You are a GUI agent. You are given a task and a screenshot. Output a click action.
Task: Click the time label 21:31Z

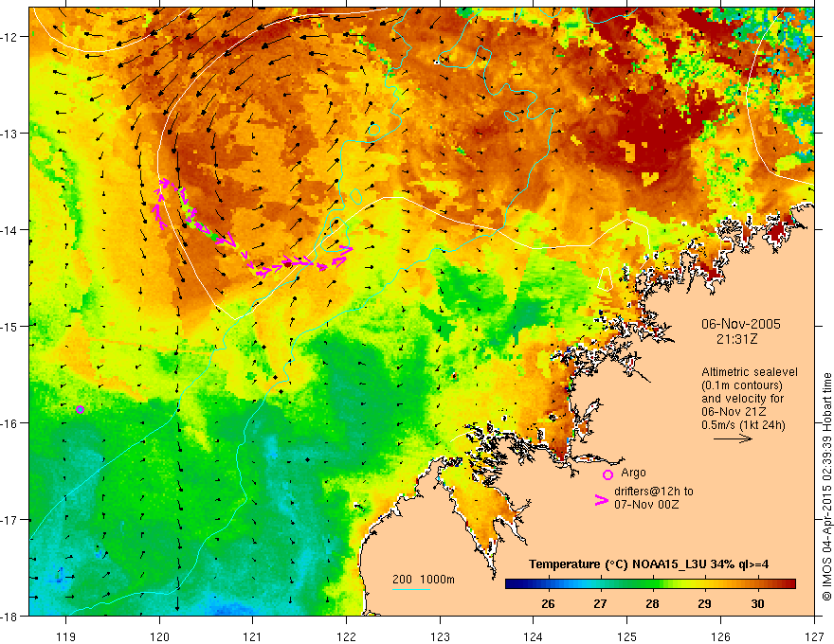tap(736, 339)
